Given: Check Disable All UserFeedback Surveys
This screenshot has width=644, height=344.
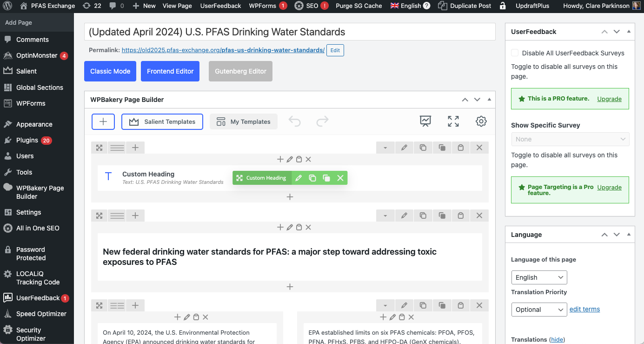Looking at the screenshot, I should pyautogui.click(x=515, y=53).
